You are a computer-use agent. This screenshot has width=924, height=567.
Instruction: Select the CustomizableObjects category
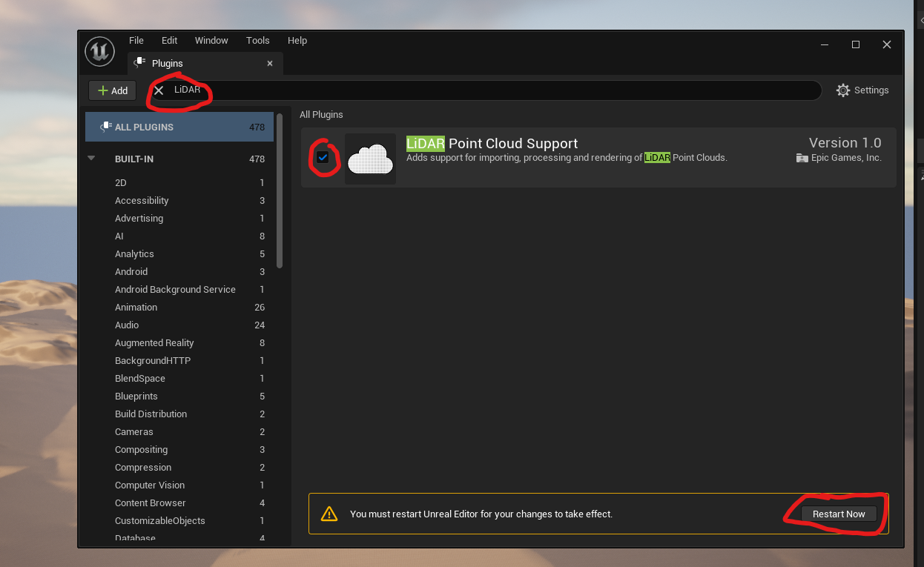179,520
